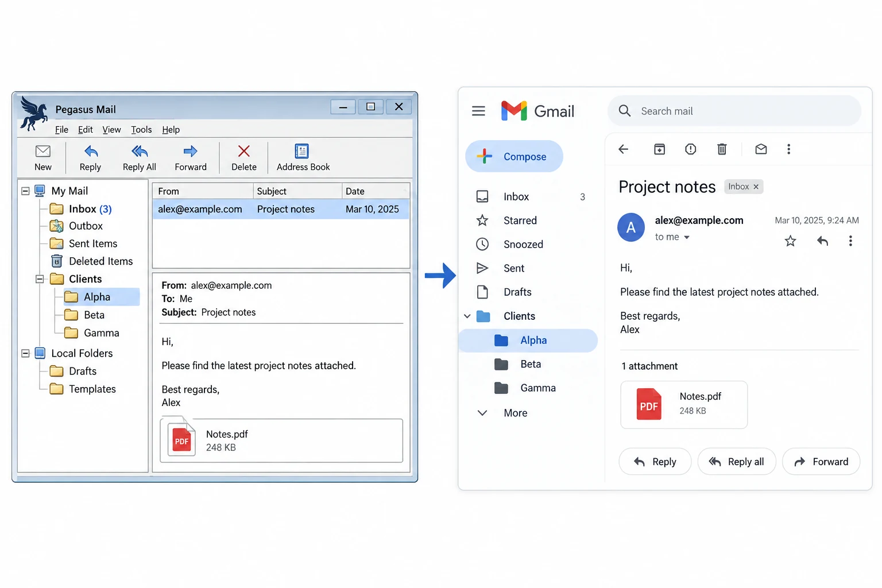Remove the Inbox label from Project notes
This screenshot has height=588, width=882.
point(756,187)
